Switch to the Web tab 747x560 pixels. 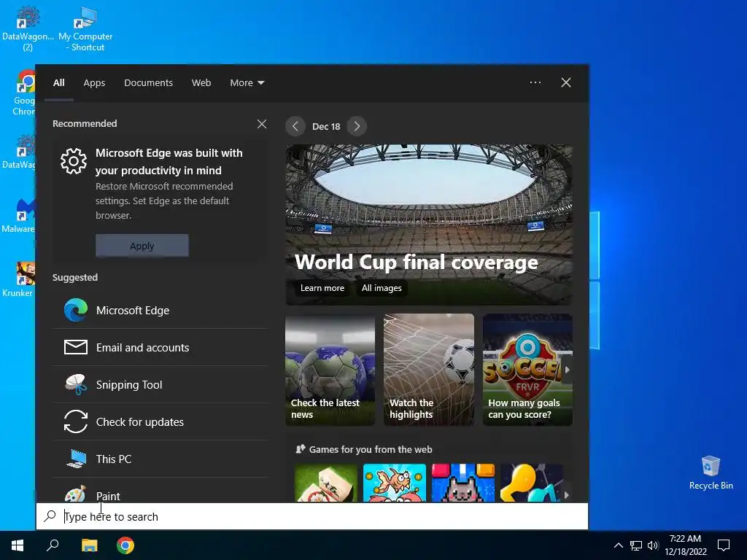click(x=201, y=83)
